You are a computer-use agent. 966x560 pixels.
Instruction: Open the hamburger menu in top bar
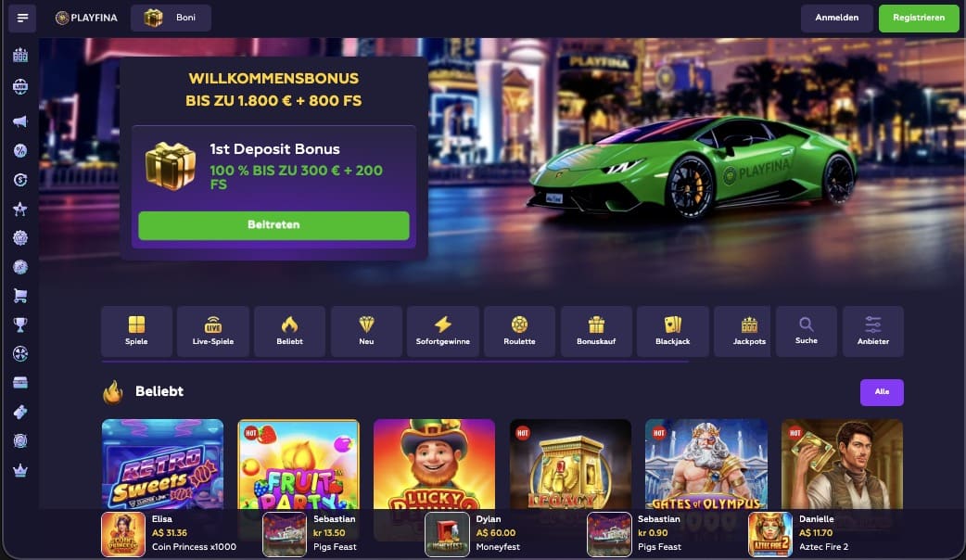22,18
